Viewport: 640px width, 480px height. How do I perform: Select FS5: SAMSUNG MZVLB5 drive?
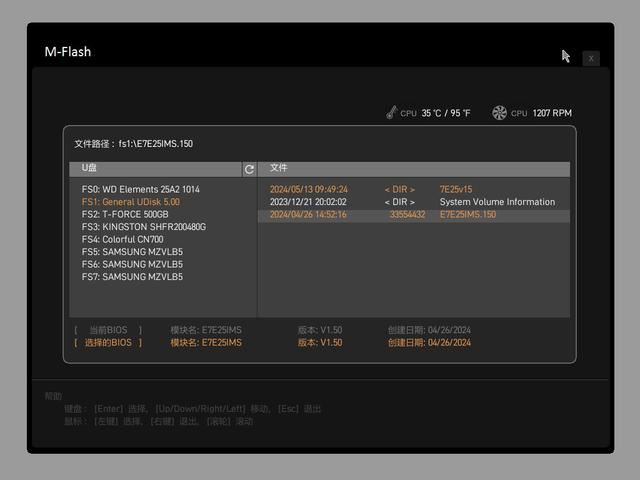(x=132, y=252)
